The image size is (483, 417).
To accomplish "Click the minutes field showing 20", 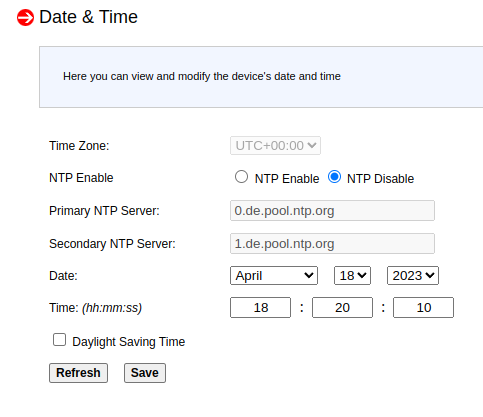I will [342, 307].
